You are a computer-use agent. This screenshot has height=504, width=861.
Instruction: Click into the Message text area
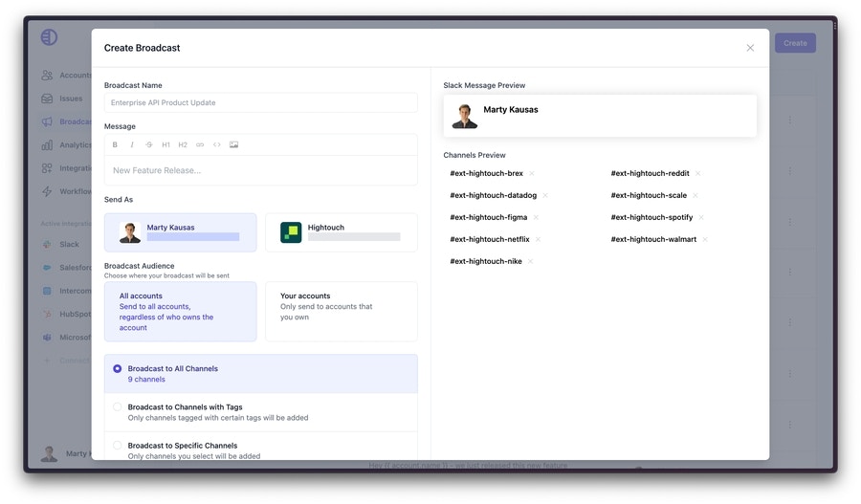(261, 171)
